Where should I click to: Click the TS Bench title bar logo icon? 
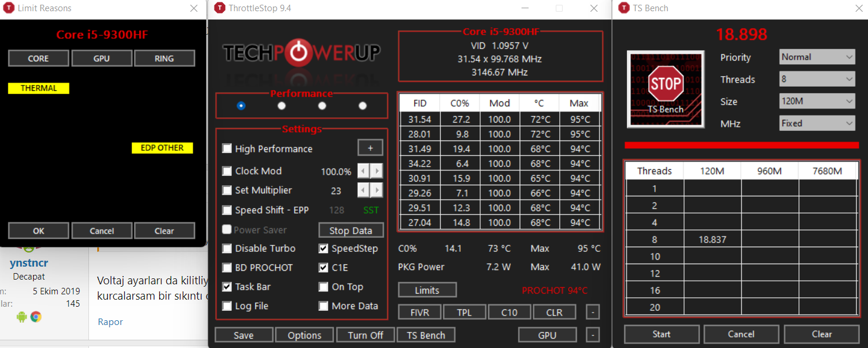(623, 8)
